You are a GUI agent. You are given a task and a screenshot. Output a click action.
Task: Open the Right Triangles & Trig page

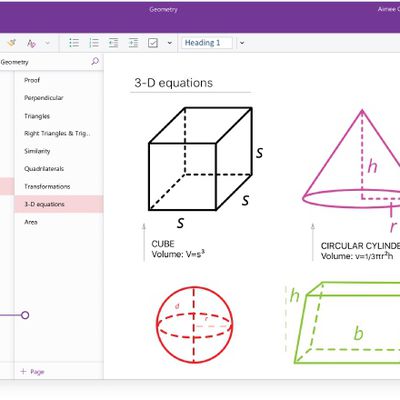[x=59, y=133]
